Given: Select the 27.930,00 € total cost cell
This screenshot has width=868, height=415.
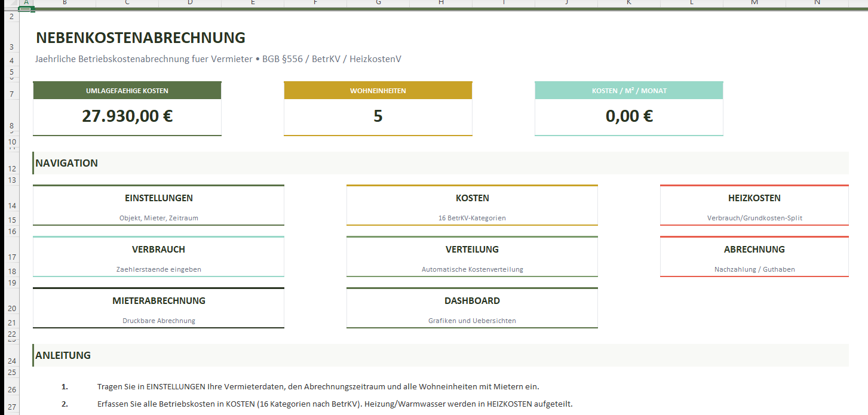Looking at the screenshot, I should [x=127, y=116].
